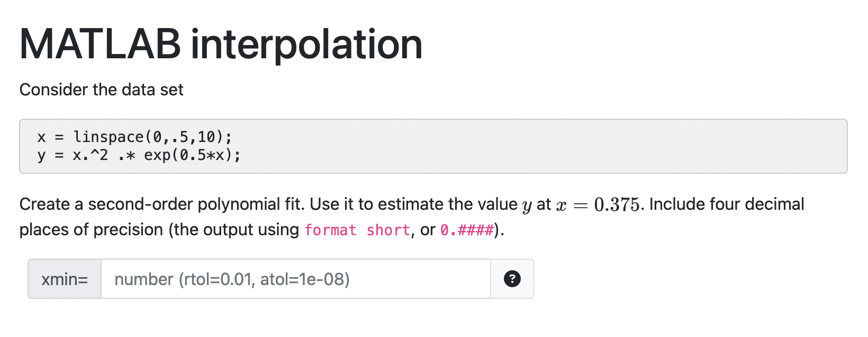This screenshot has height=337, width=868.
Task: Click the 'Consider the data set' text
Action: click(x=102, y=90)
